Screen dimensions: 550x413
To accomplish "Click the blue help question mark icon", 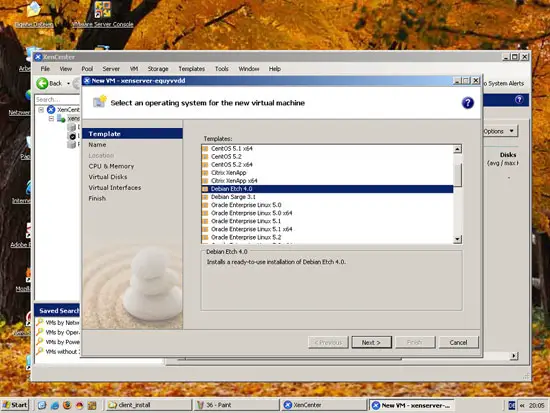I will click(467, 103).
